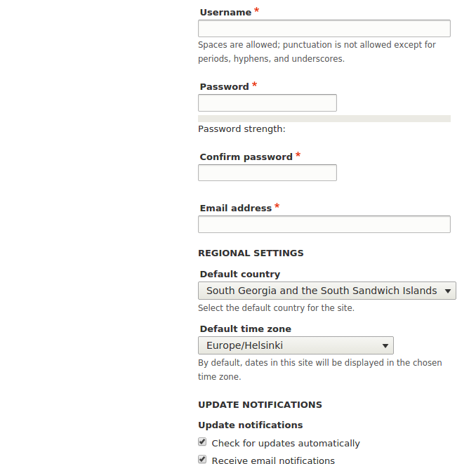Select the Confirm password input field
Viewport: 476px width, 464px height.
(x=267, y=173)
